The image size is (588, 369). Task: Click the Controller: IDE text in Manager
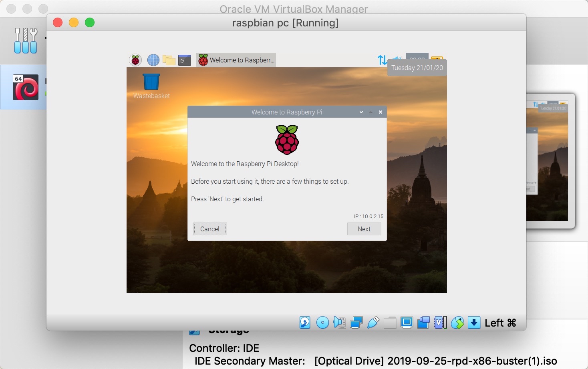pyautogui.click(x=224, y=348)
